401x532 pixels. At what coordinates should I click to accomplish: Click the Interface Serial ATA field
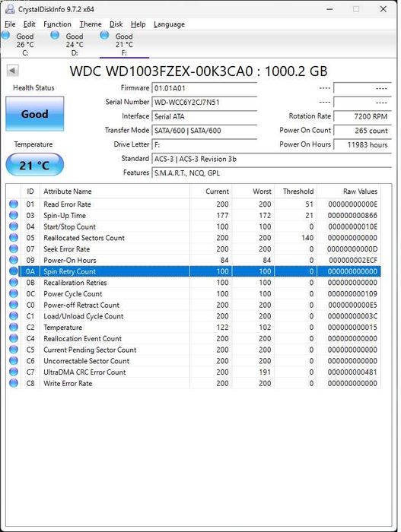pyautogui.click(x=204, y=116)
